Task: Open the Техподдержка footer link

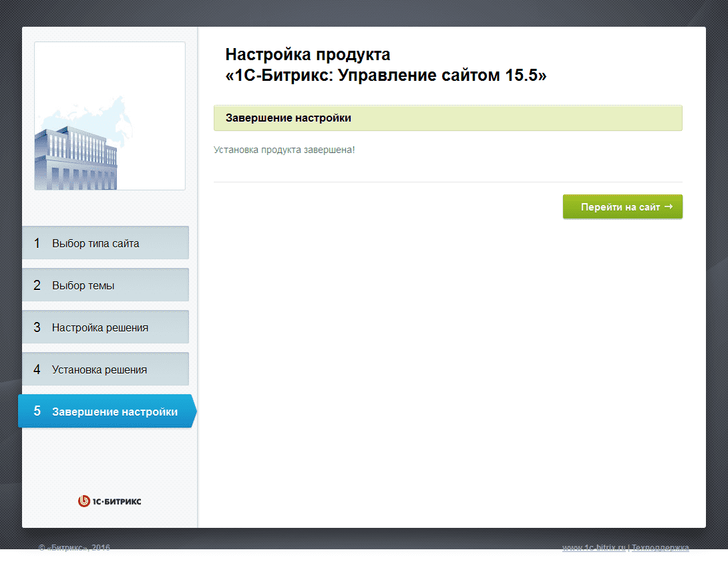Action: tap(661, 548)
